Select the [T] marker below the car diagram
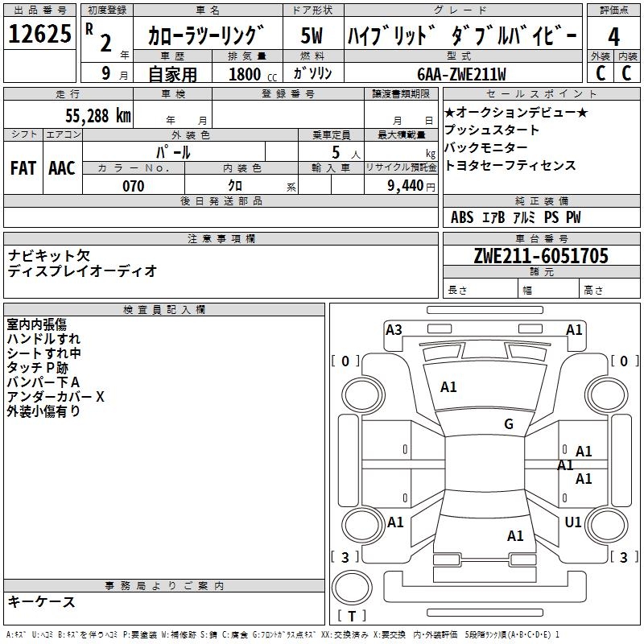 tap(351, 617)
